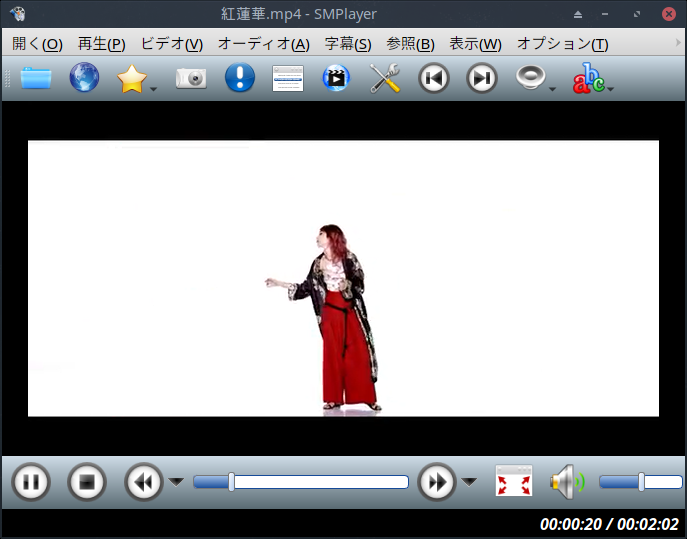Screen dimensions: 687x539
Task: Click the elapsed time display 00:00:20 / 00:02:02
Action: click(x=609, y=524)
